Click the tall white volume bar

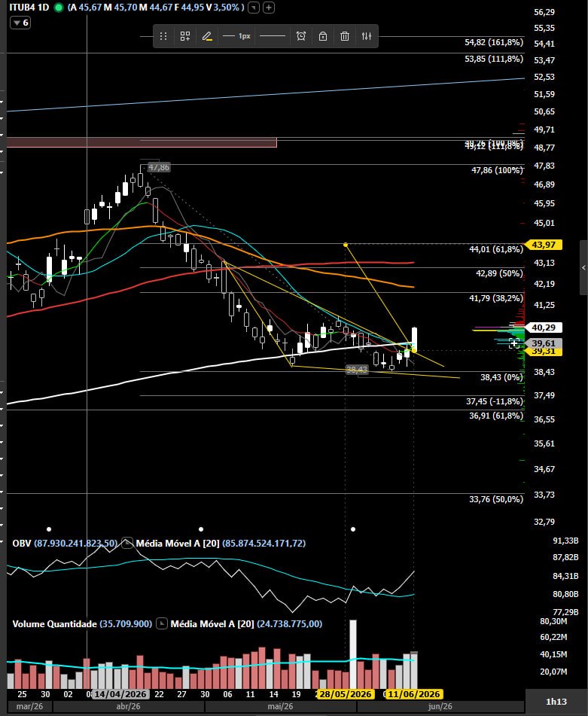(x=353, y=654)
